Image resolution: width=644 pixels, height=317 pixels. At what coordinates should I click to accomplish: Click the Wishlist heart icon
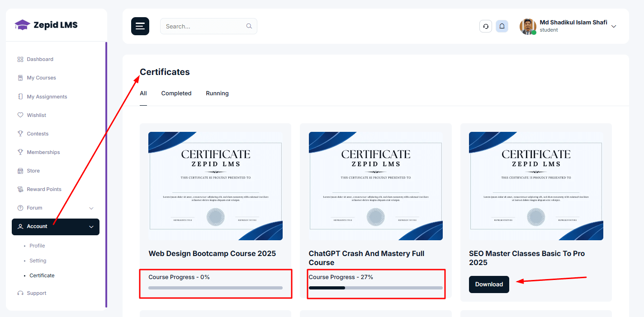[20, 115]
